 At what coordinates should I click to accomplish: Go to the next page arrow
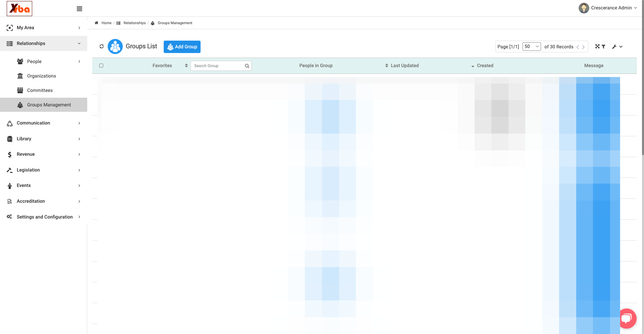[584, 47]
